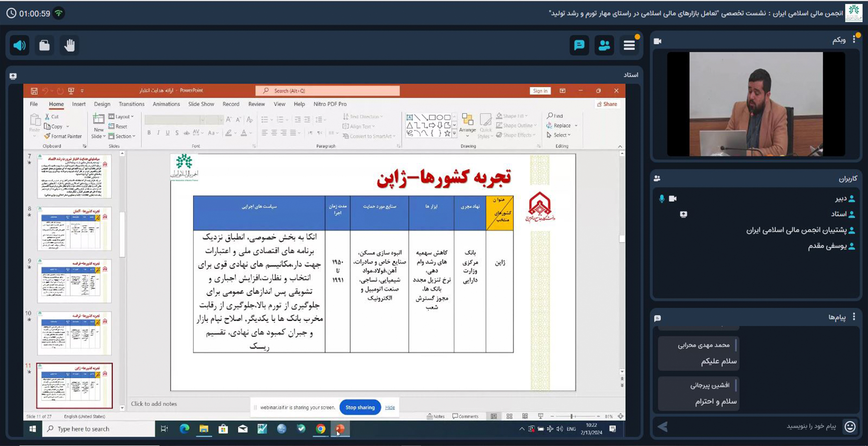868x446 pixels.
Task: Click the PowerPoint taskbar icon
Action: [x=340, y=429]
